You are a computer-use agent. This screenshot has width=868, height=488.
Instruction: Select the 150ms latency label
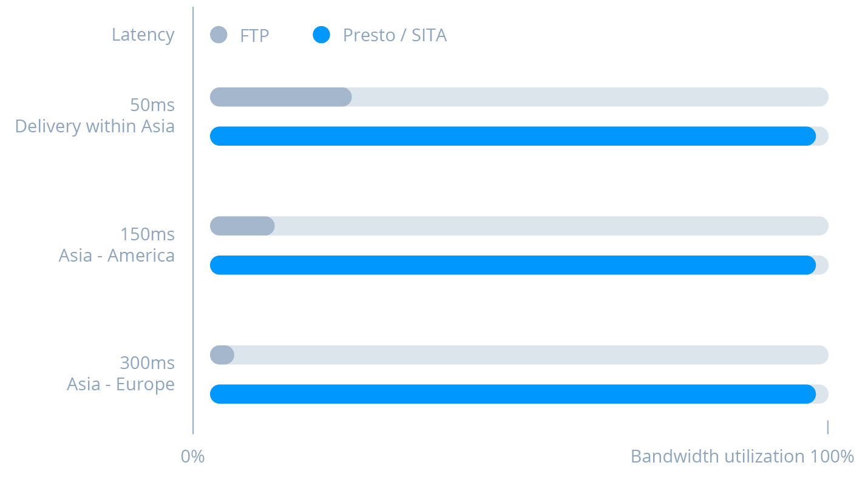(147, 234)
